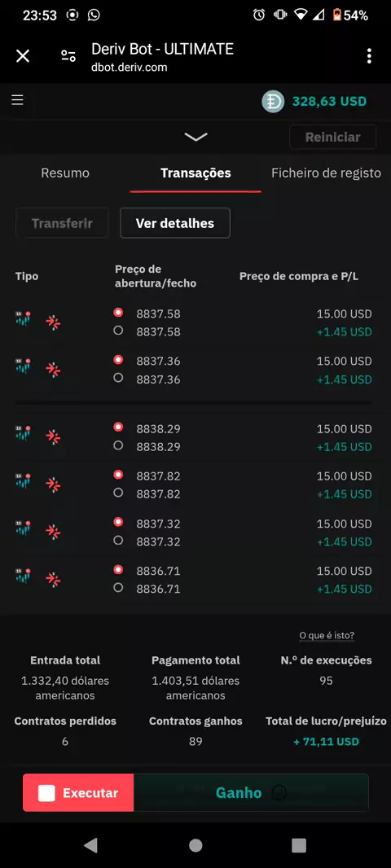Tap the red contract icon for 8838.29
Screen dimensions: 391x868
[53, 437]
